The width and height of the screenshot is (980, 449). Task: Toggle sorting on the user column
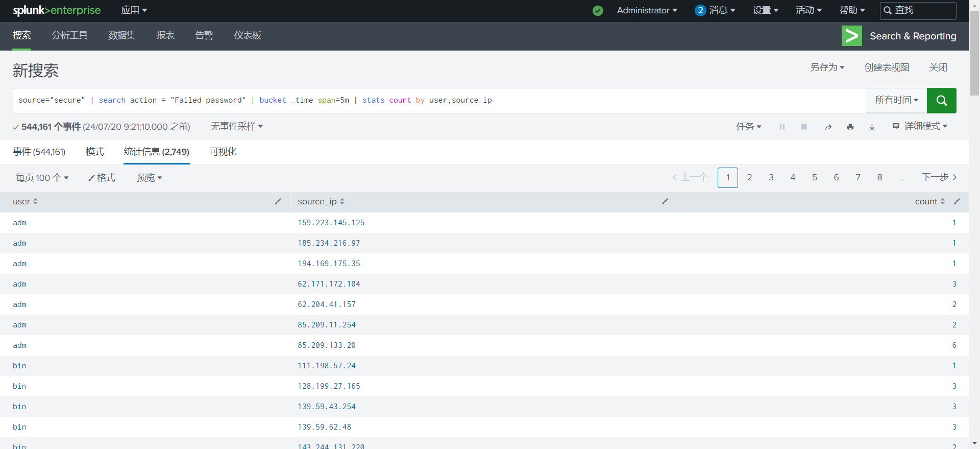click(25, 202)
